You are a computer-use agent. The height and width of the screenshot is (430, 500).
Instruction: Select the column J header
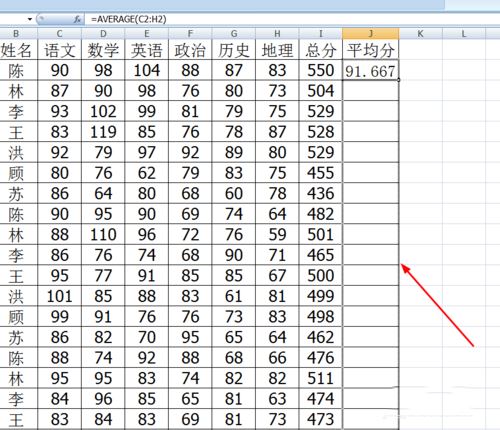pos(371,34)
